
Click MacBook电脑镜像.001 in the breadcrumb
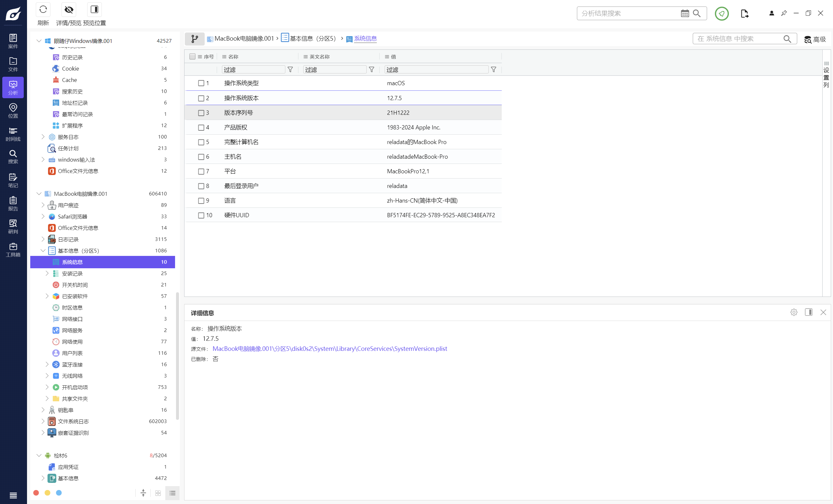[244, 38]
